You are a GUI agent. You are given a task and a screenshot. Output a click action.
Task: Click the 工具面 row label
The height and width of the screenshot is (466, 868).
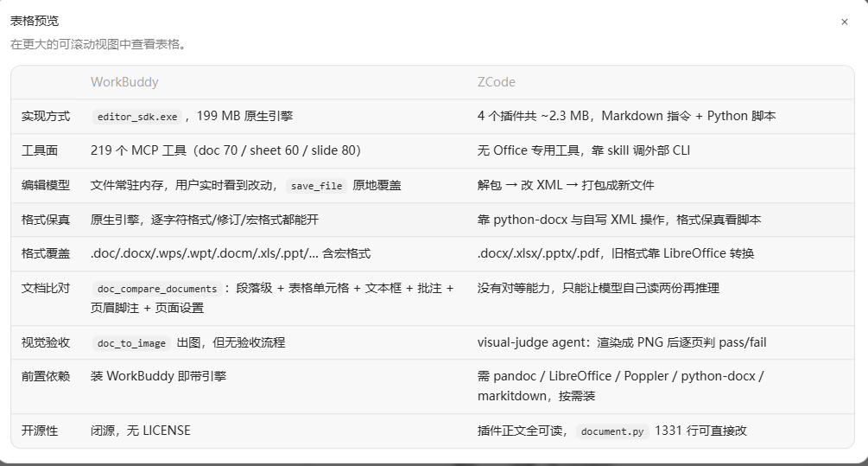tap(40, 150)
